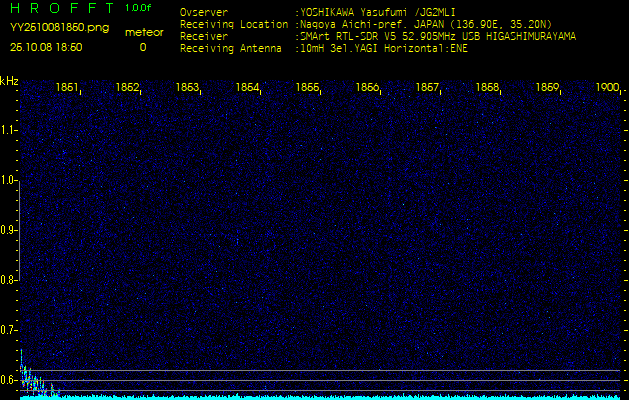Click the 1900 time marker
This screenshot has height=400, width=629.
607,87
